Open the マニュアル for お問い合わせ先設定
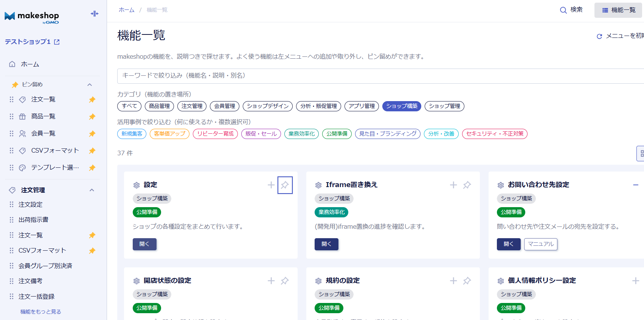 [541, 244]
